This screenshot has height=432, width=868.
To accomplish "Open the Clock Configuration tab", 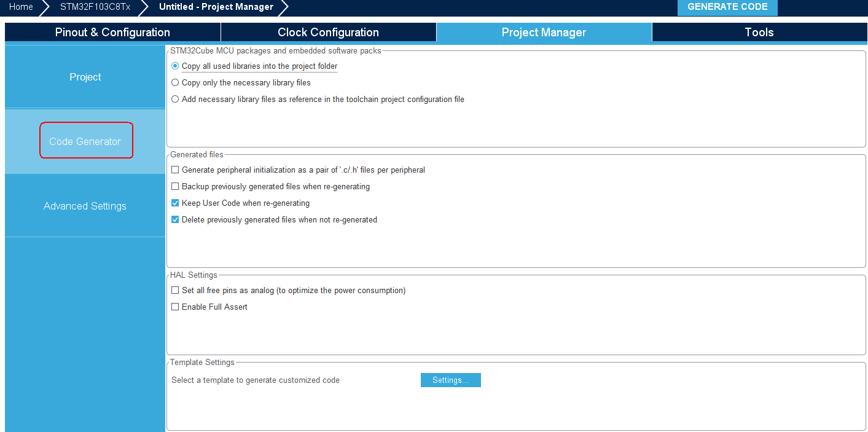I will click(328, 33).
